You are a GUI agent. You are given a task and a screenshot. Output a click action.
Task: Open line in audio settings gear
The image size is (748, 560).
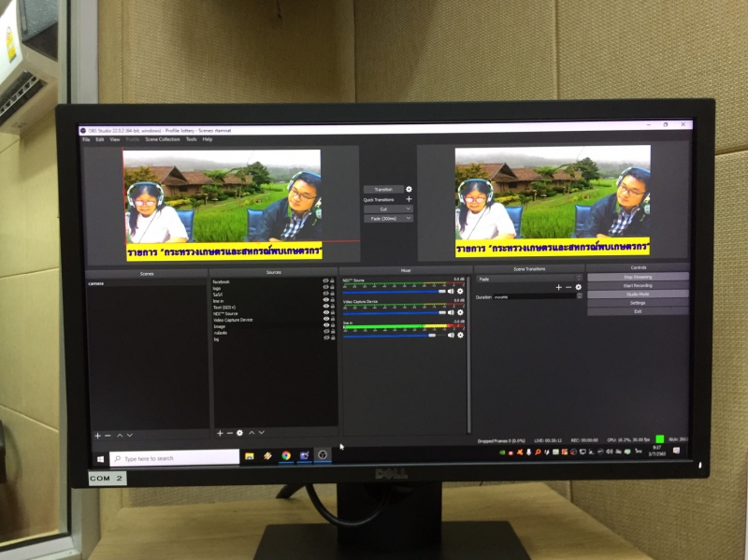pos(460,335)
